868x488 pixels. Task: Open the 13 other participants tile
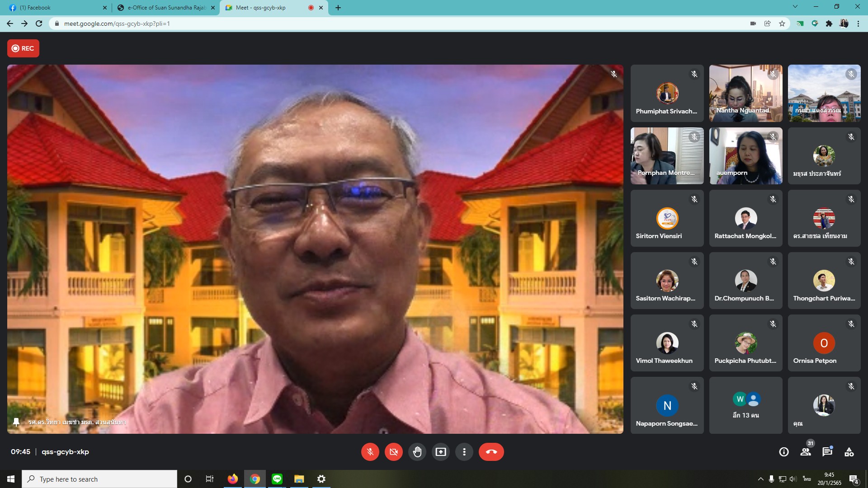tap(745, 405)
